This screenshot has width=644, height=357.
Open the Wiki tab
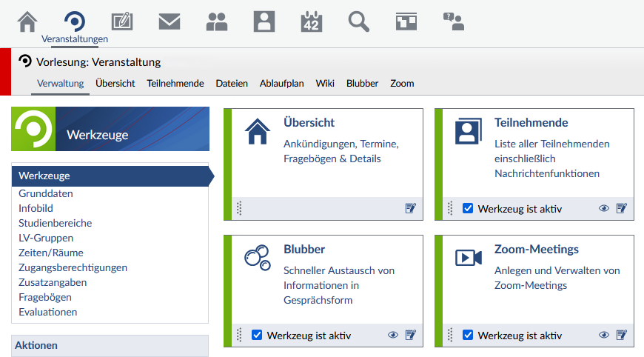325,84
